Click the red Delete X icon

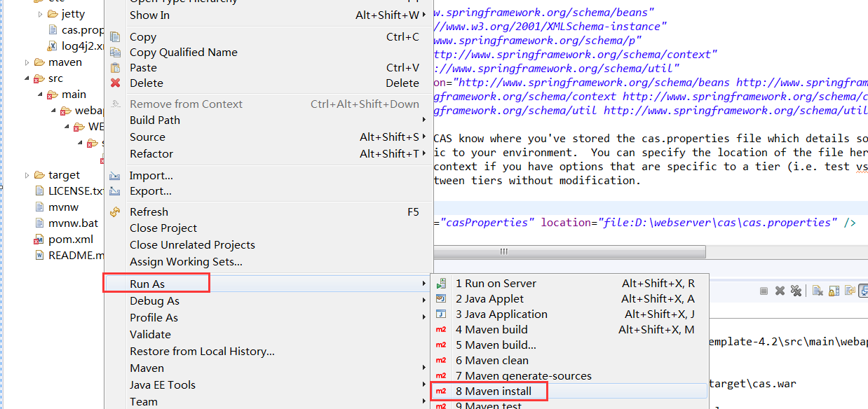116,83
